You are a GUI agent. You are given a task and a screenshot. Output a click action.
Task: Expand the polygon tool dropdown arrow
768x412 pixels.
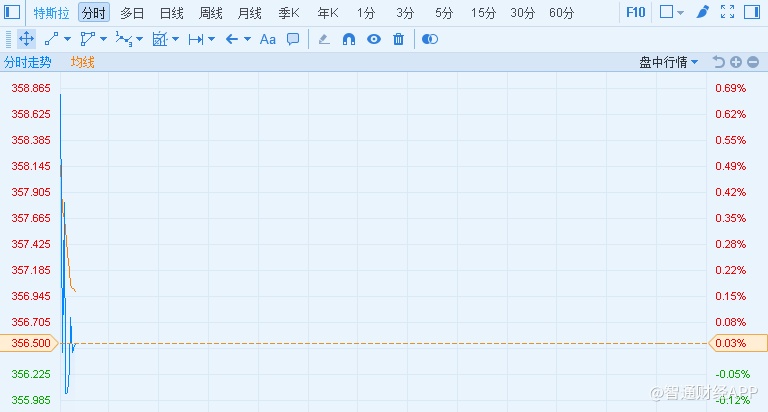click(103, 39)
